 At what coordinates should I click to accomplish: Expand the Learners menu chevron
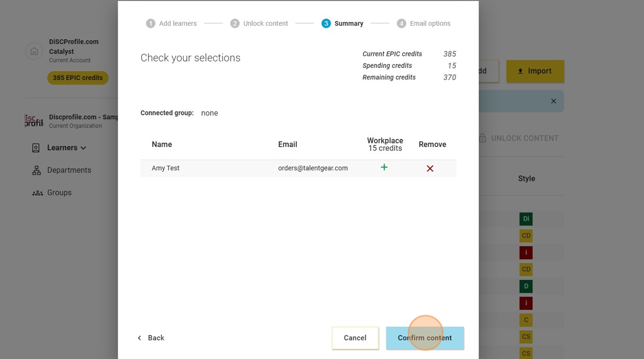pyautogui.click(x=84, y=148)
